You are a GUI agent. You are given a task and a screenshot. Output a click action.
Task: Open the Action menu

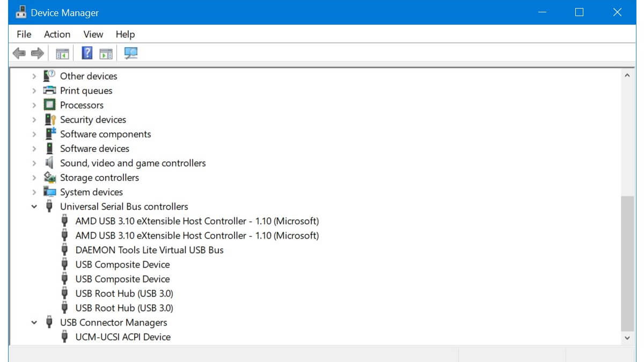(57, 34)
